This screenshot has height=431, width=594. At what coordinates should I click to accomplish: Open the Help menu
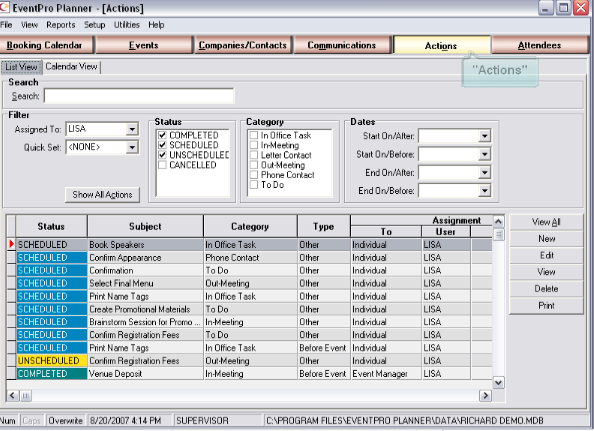156,25
